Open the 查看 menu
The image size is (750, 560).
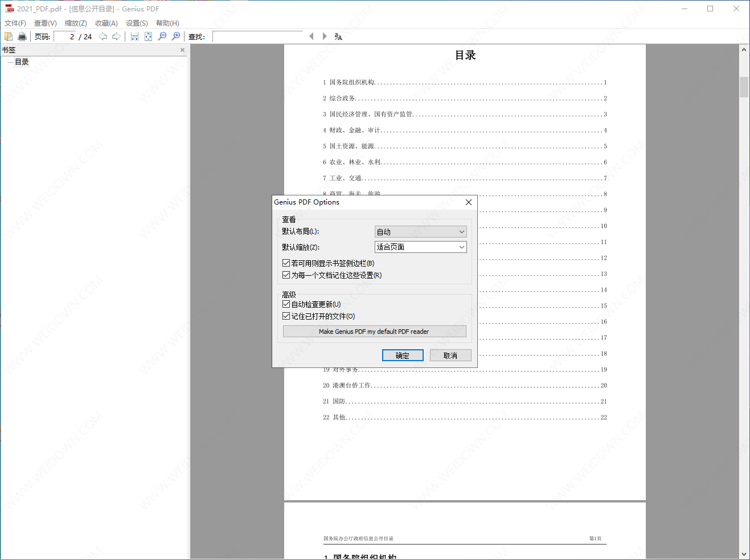point(46,23)
